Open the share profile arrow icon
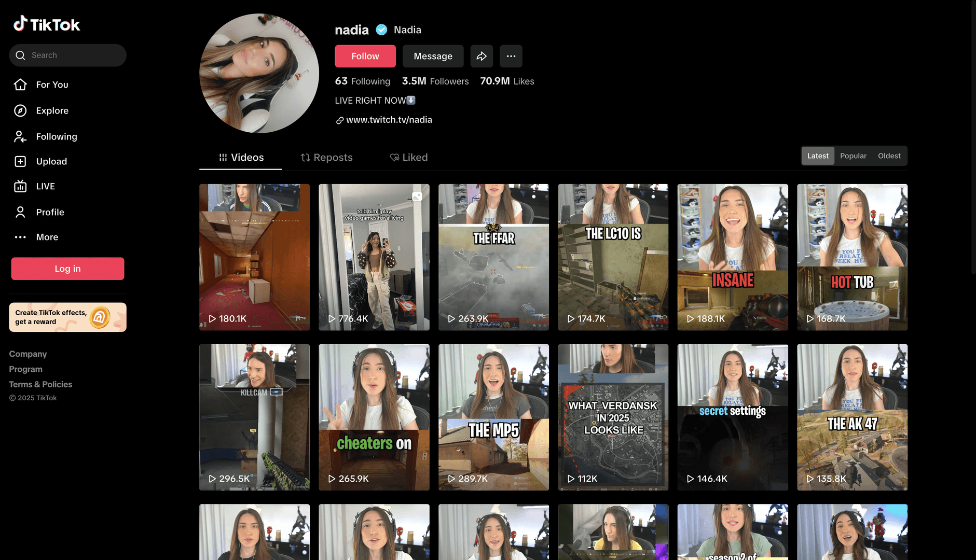The width and height of the screenshot is (976, 560). coord(482,56)
